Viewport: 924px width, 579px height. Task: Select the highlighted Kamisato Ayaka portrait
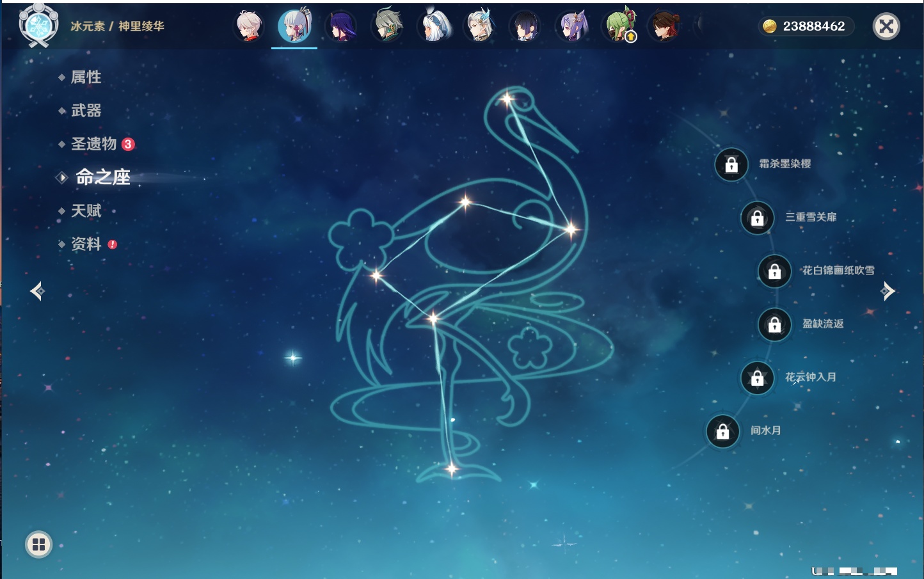tap(294, 26)
